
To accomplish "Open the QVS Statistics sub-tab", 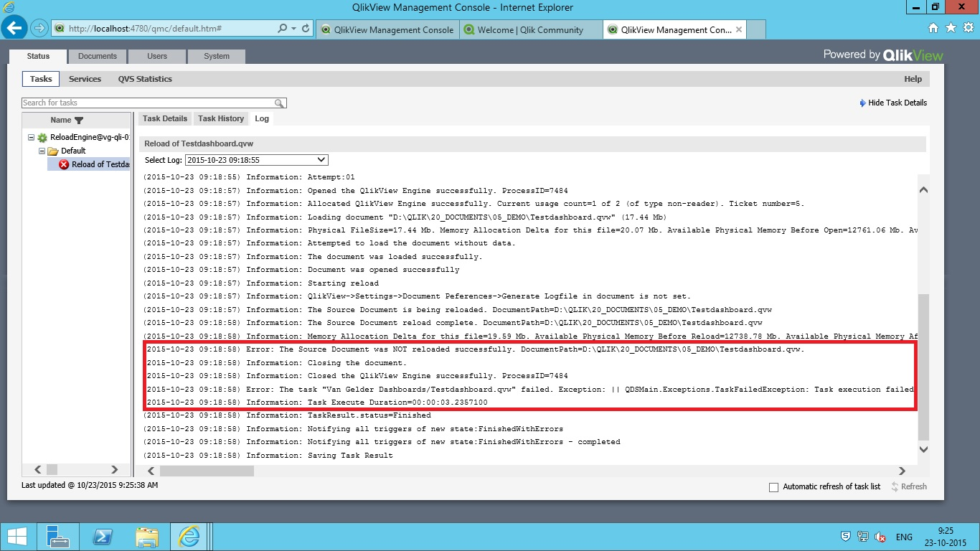I will coord(145,79).
